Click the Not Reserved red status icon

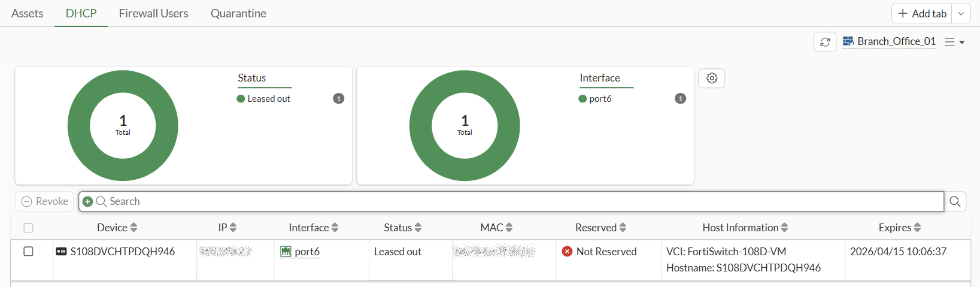[x=567, y=252]
